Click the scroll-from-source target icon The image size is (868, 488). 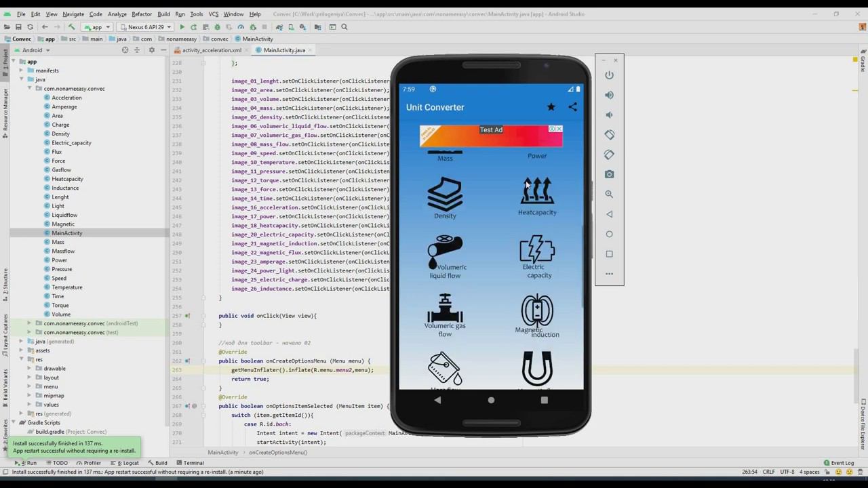125,50
